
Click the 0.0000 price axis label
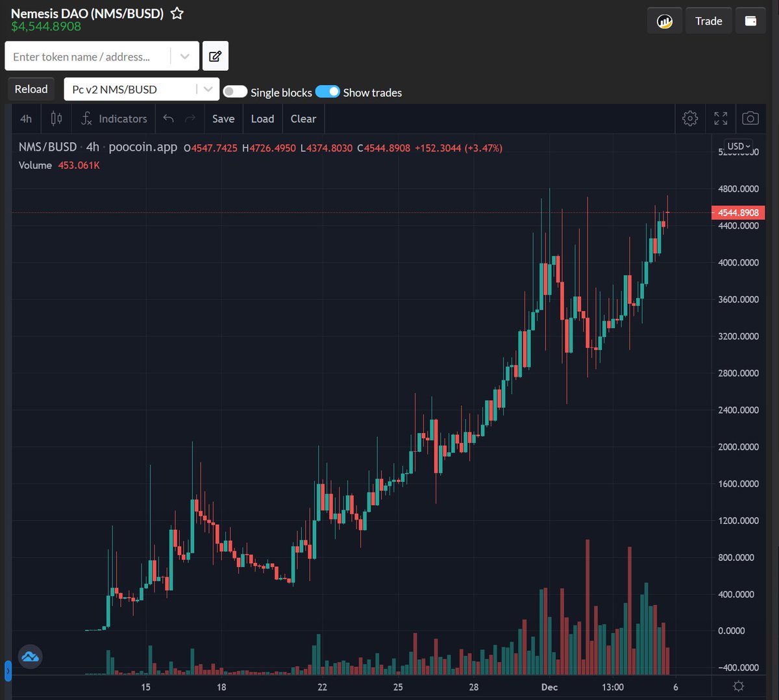click(x=732, y=631)
